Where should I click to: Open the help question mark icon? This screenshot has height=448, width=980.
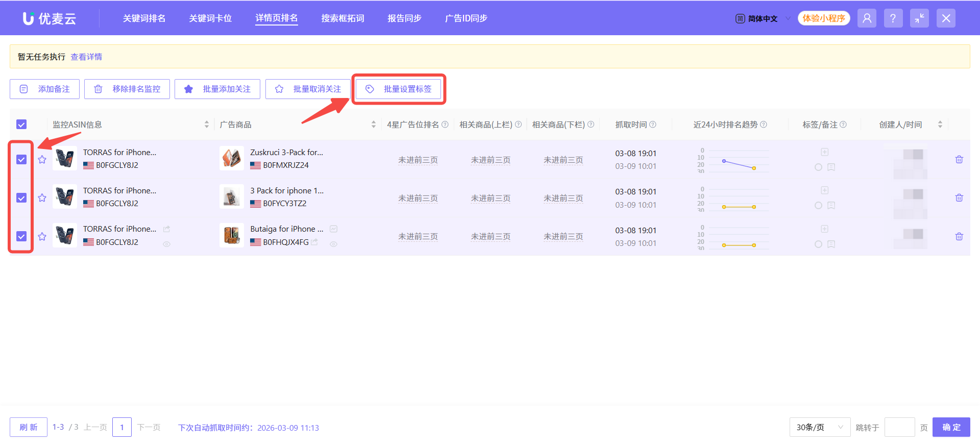893,18
